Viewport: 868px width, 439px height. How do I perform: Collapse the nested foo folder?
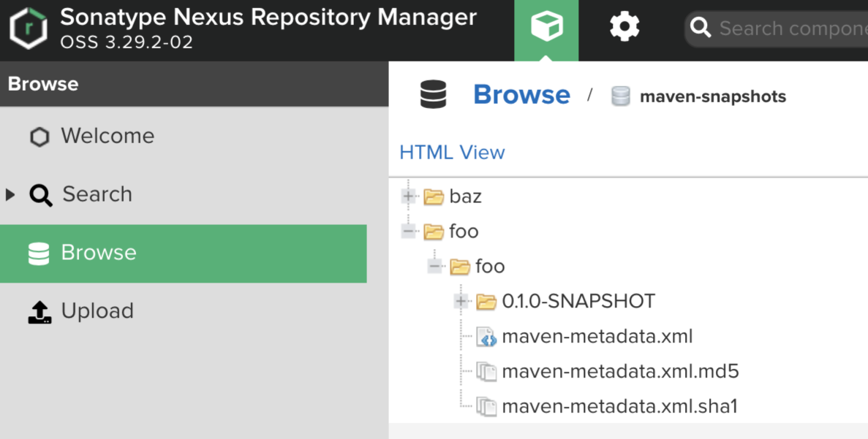tap(435, 266)
